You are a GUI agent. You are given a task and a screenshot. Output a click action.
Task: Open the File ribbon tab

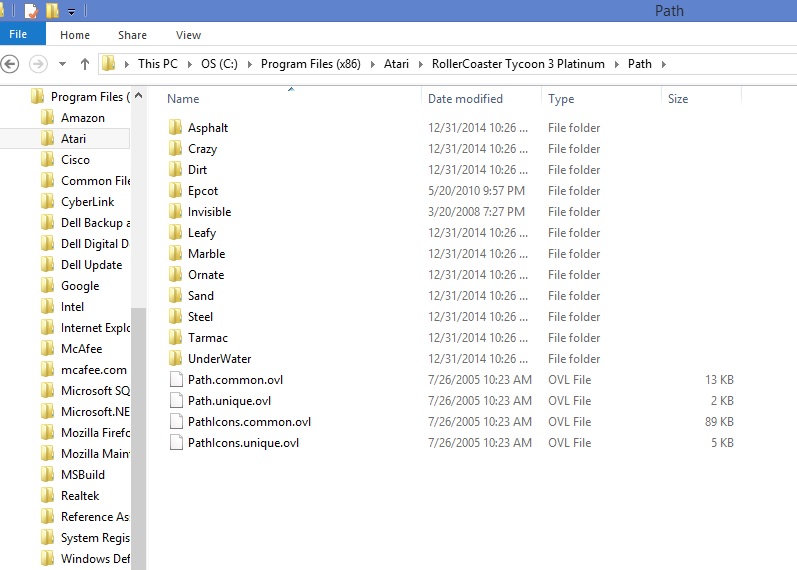pyautogui.click(x=19, y=35)
